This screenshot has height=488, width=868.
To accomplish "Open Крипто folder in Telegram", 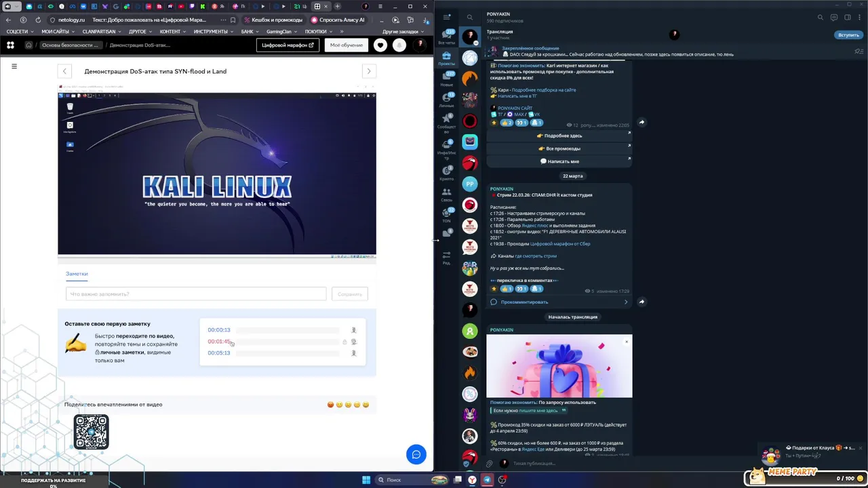I will [x=447, y=174].
